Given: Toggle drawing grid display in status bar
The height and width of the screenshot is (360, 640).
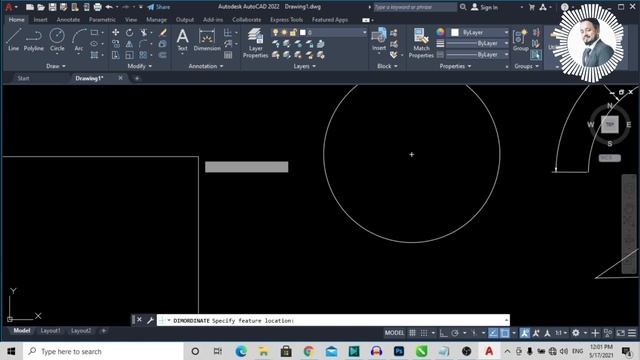Looking at the screenshot, I should [x=412, y=333].
